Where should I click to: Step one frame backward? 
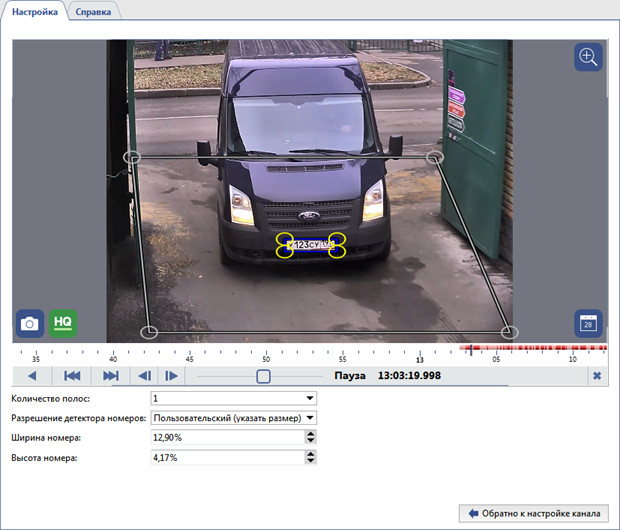pos(145,376)
